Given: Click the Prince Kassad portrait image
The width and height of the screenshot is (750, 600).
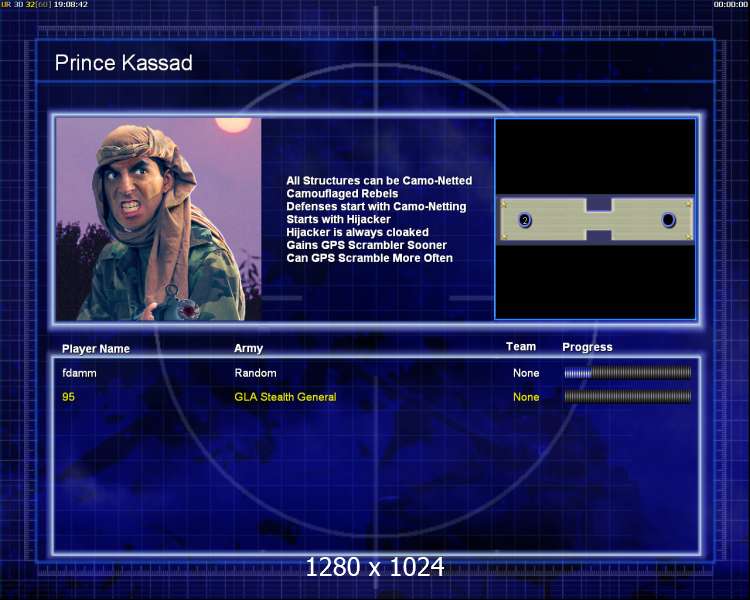Looking at the screenshot, I should (x=158, y=219).
